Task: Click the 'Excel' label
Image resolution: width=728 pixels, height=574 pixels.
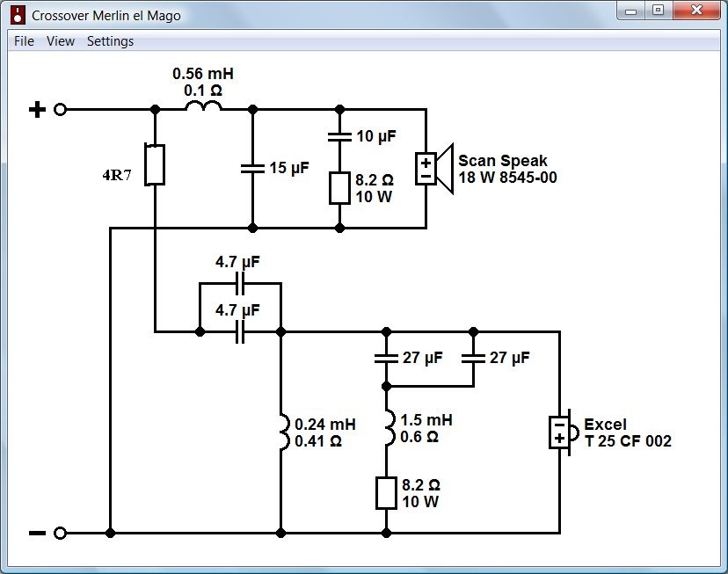Action: (x=605, y=424)
